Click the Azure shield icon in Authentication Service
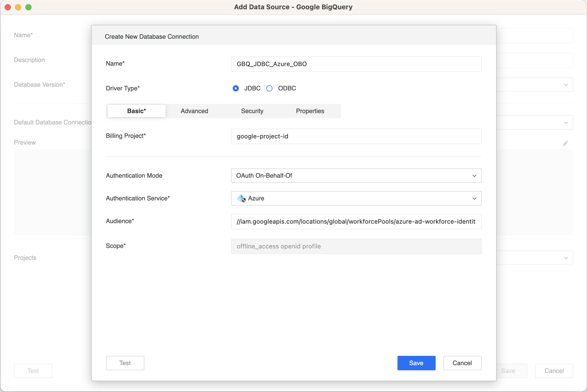The image size is (587, 392). click(x=241, y=198)
